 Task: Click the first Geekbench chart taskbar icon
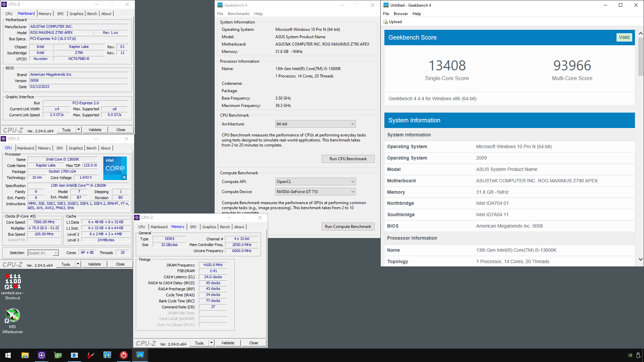click(107, 355)
